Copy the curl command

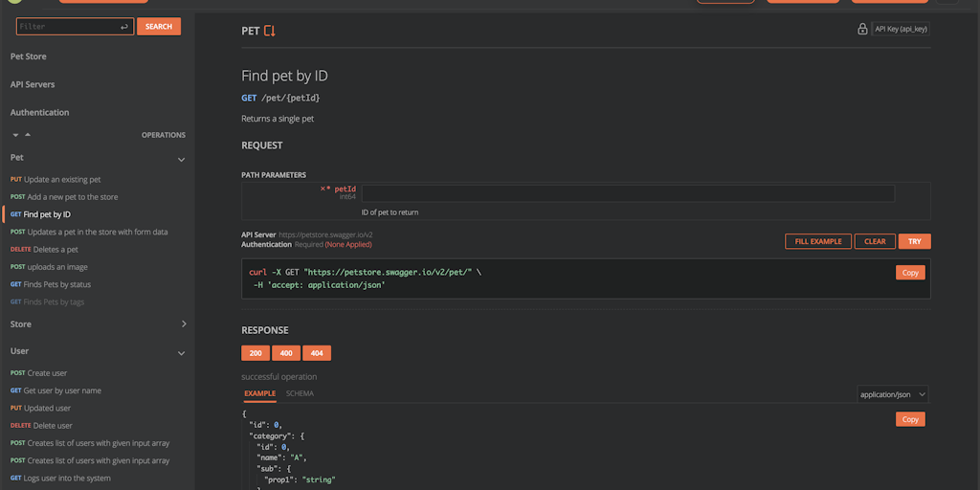pyautogui.click(x=910, y=273)
